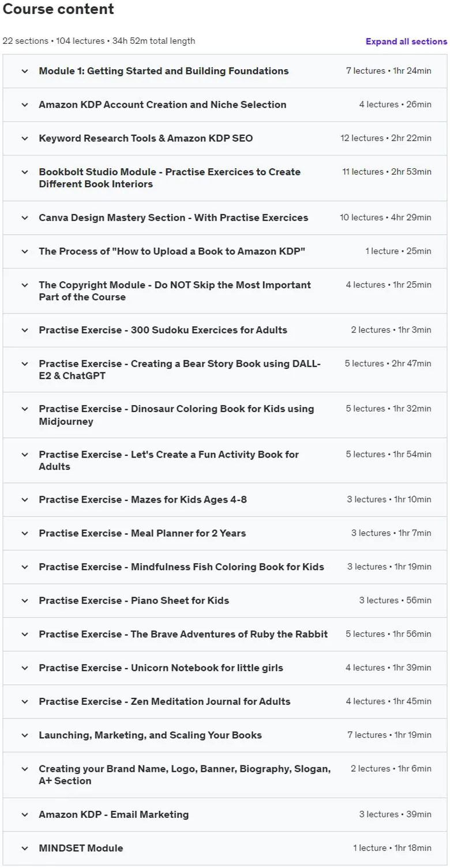Open Launching, Marketing, and Scaling Your Books

(225, 735)
